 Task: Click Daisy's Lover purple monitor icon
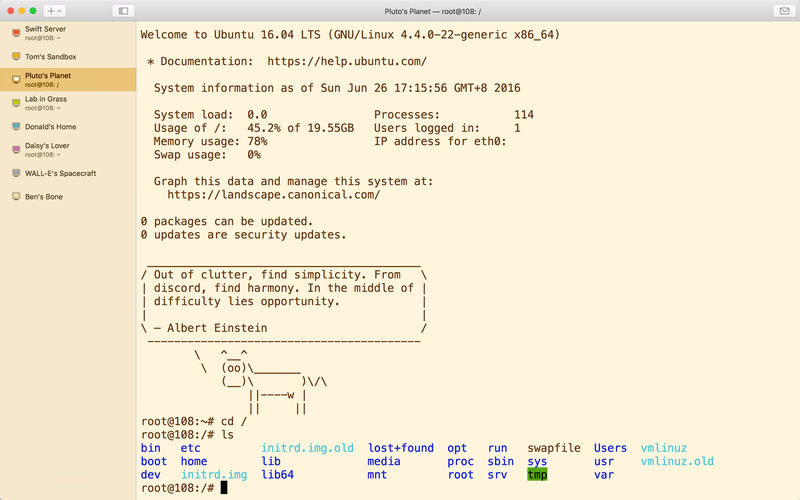coord(16,149)
